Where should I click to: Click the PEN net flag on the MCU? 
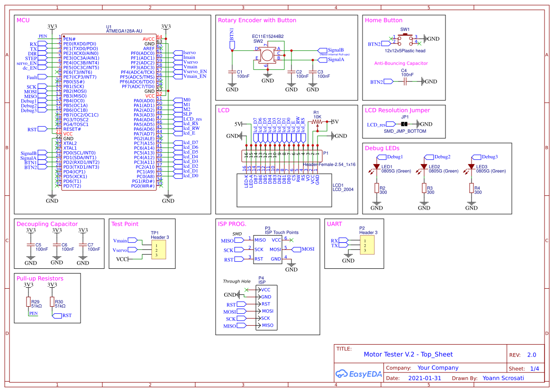click(x=42, y=36)
